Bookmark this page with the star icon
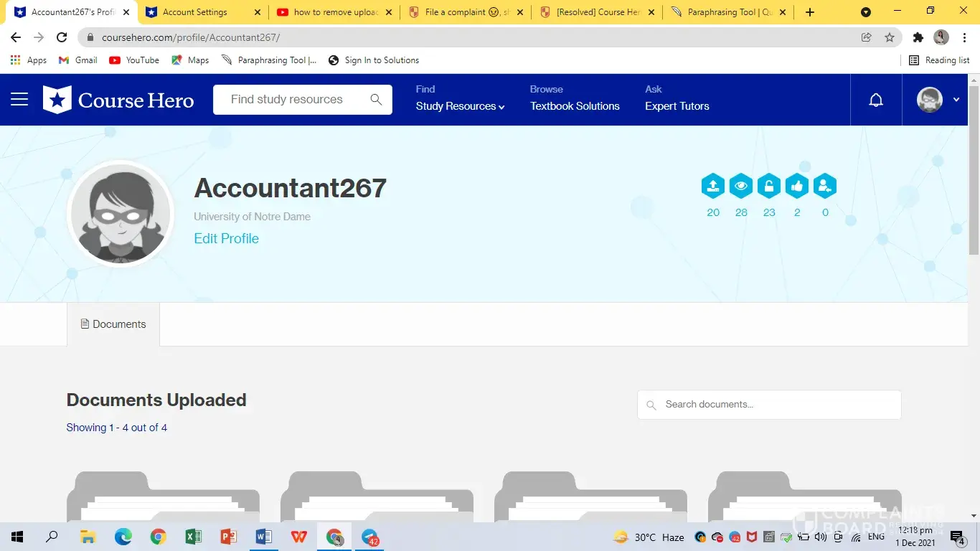The height and width of the screenshot is (551, 980). tap(890, 37)
